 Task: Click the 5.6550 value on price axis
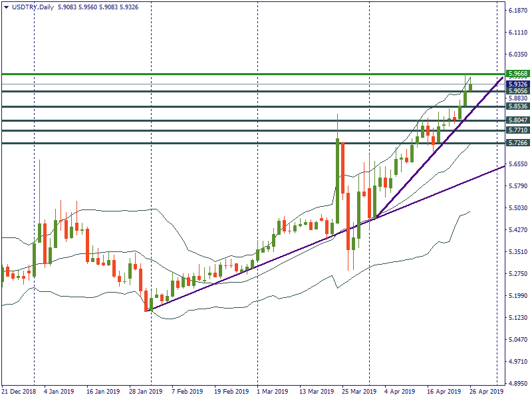pyautogui.click(x=517, y=164)
